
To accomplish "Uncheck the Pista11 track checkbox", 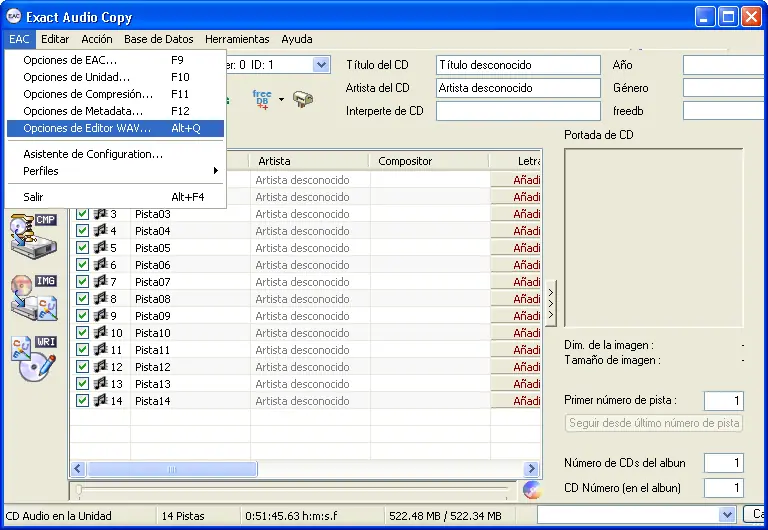I will [82, 350].
